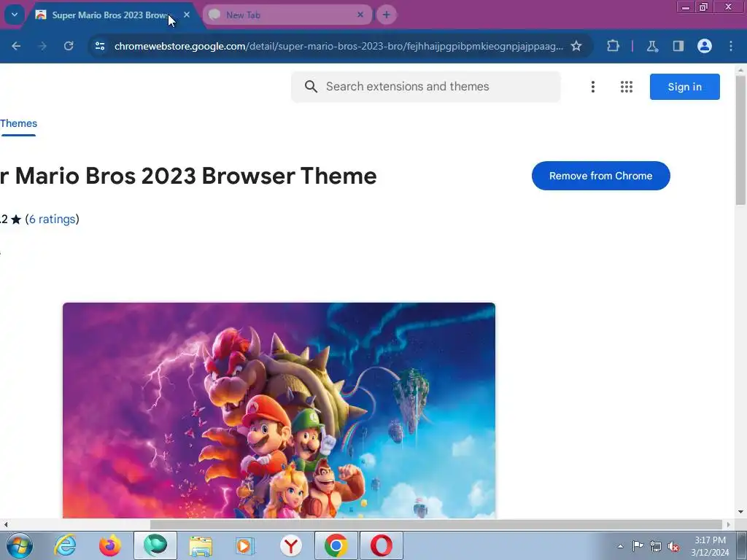Screen dimensions: 747x560
Task: Toggle the Chrome side panel
Action: coord(678,46)
